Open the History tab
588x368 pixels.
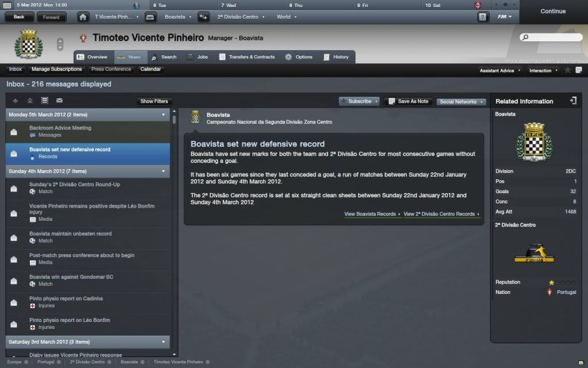(x=336, y=57)
